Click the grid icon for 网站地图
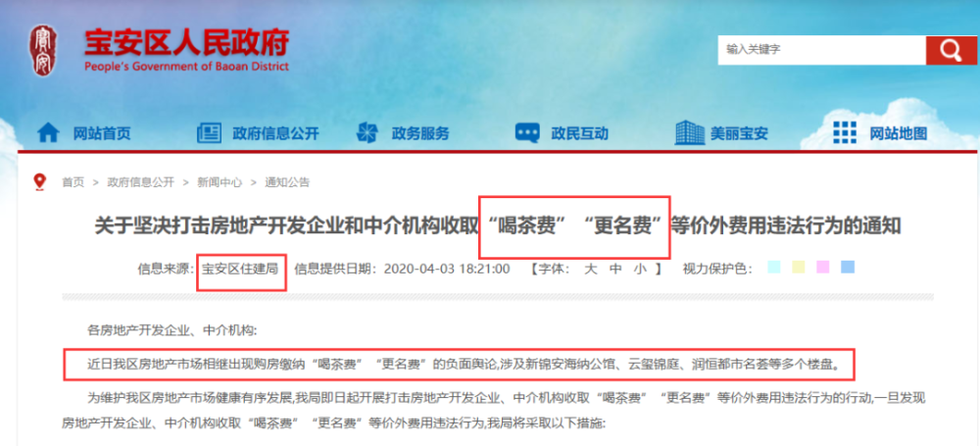980x446 pixels. [x=845, y=132]
